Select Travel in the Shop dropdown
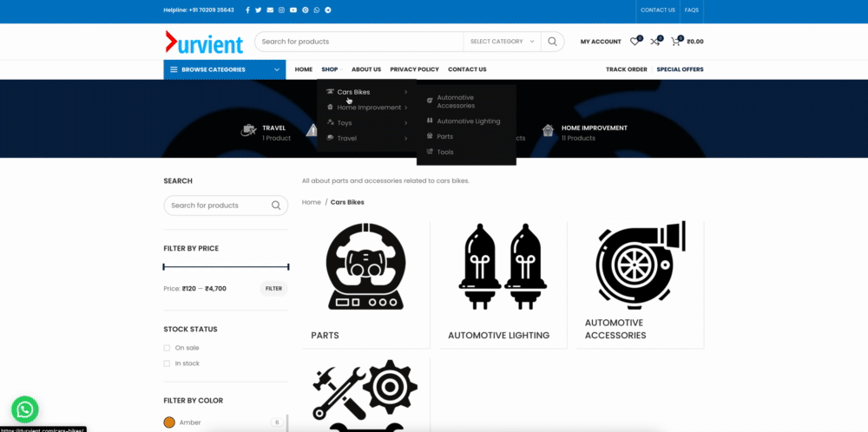Viewport: 868px width, 432px height. [x=347, y=138]
